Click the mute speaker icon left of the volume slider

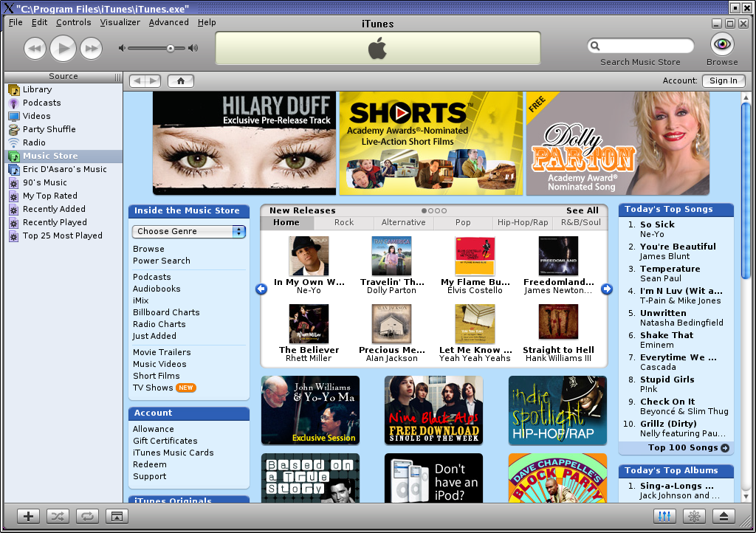(122, 48)
